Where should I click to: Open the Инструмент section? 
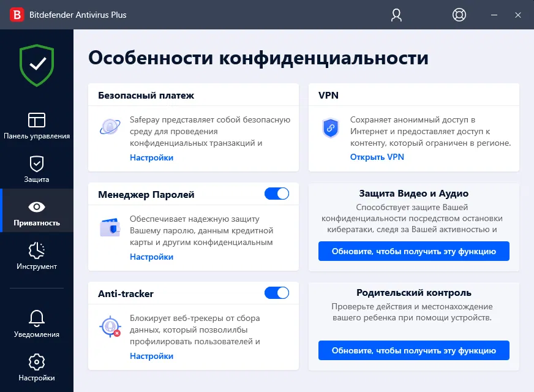pos(37,257)
